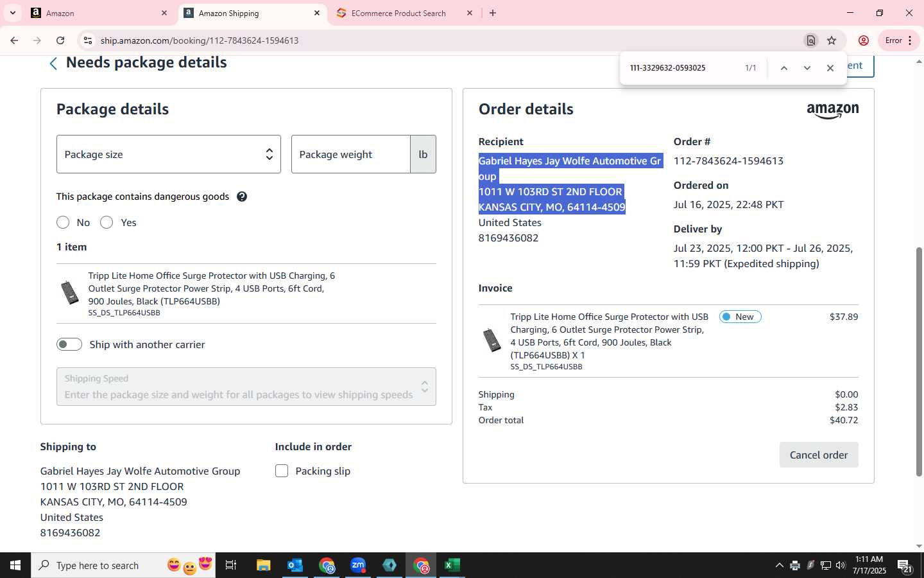
Task: Open Task View from the taskbar
Action: click(x=231, y=565)
